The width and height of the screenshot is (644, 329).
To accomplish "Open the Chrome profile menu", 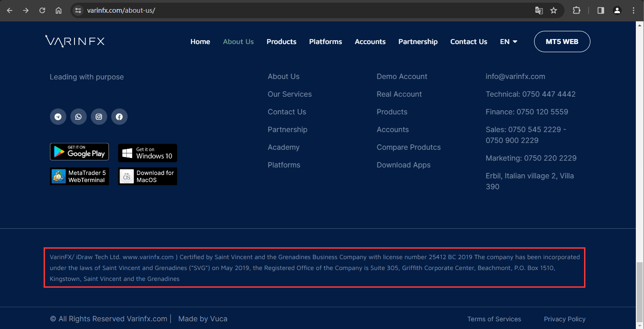I will [617, 10].
